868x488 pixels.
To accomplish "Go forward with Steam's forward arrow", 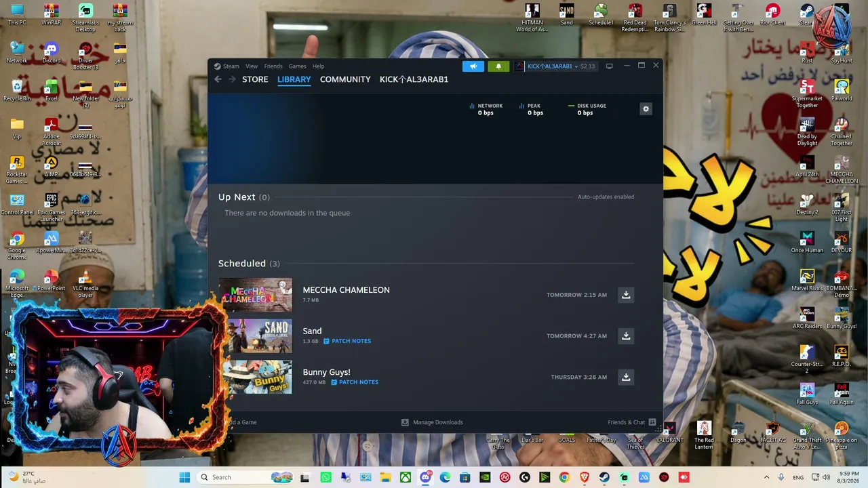I will click(x=232, y=79).
